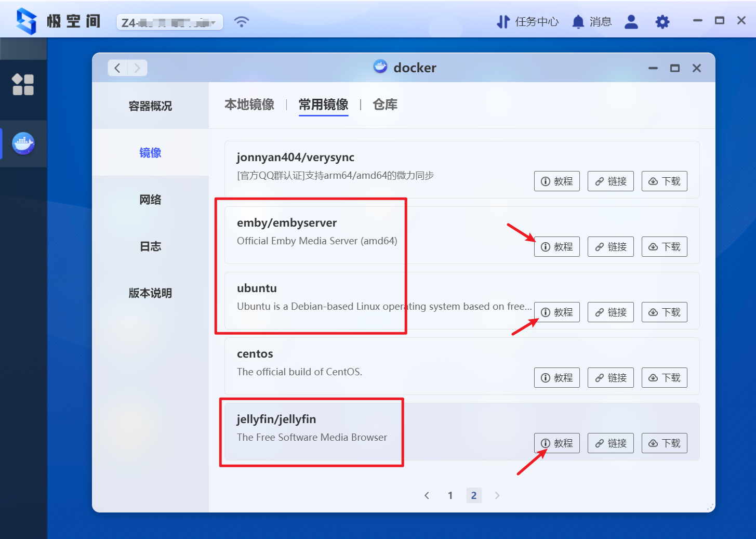This screenshot has height=539, width=756.
Task: Open the 链接 link for centos image
Action: tap(611, 377)
